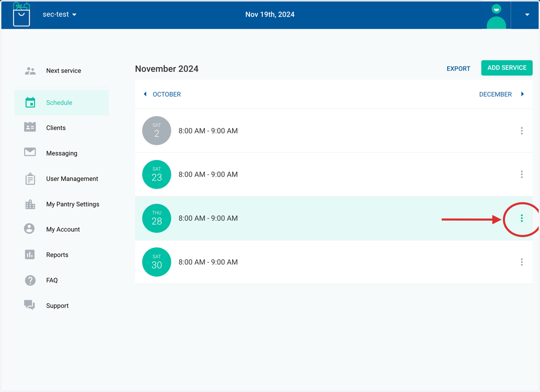
Task: Open the sec-test pantry dropdown
Action: tap(59, 14)
